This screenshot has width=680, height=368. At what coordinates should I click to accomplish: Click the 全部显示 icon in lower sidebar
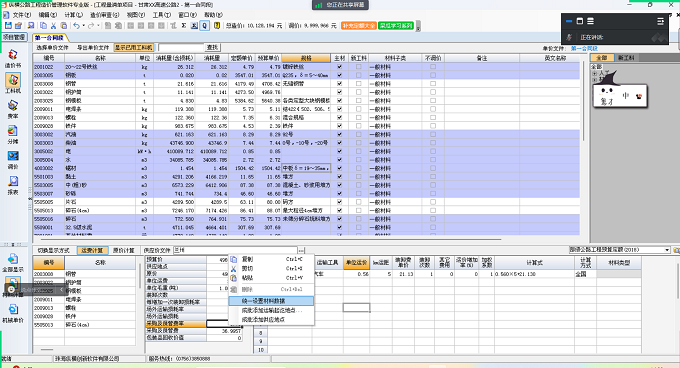point(13,262)
